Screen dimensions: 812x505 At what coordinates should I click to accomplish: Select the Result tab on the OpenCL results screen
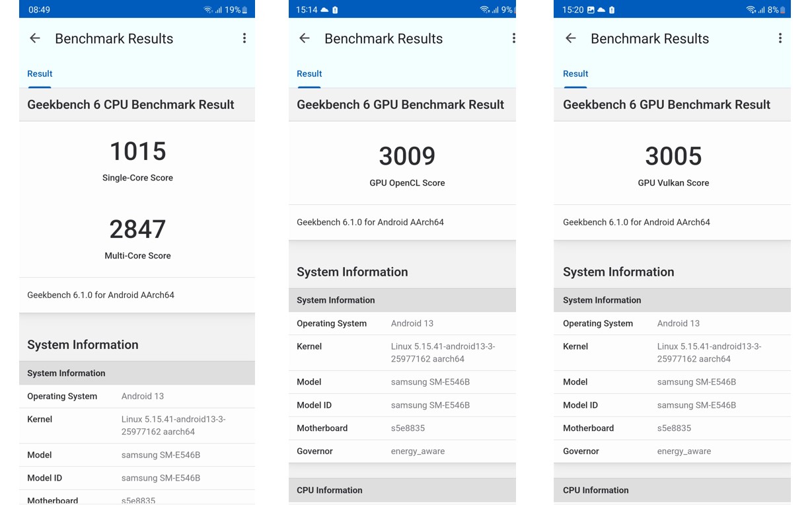pyautogui.click(x=309, y=74)
